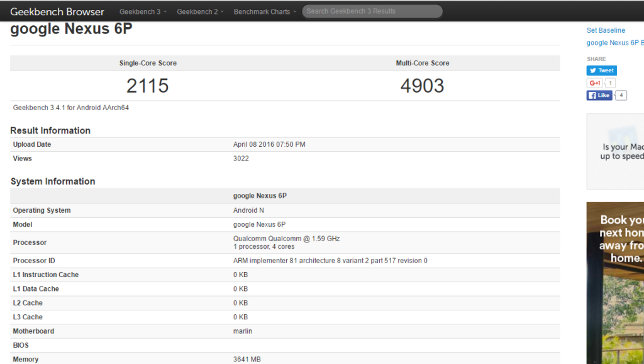Click the Facebook Like count bubble
The width and height of the screenshot is (644, 364).
click(x=621, y=96)
